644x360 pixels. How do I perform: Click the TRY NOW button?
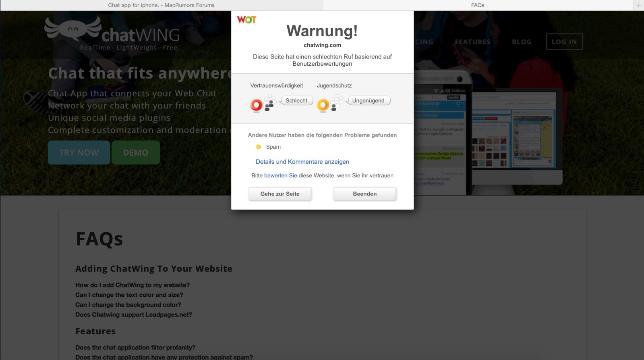pos(79,152)
